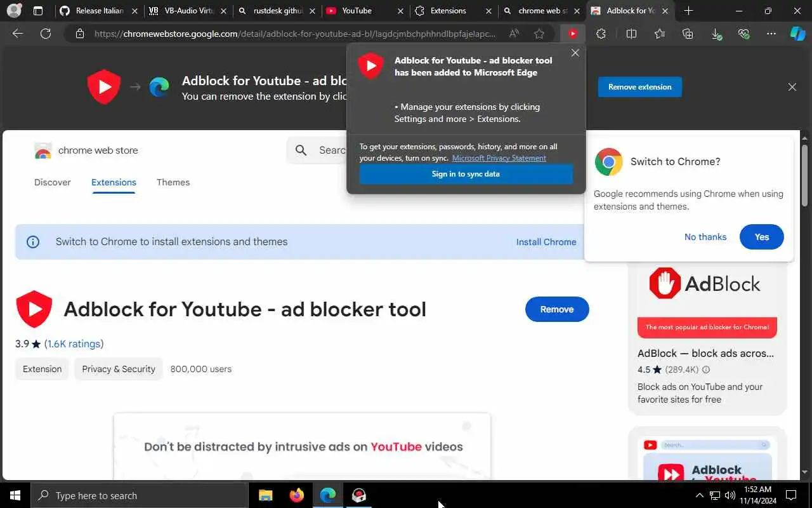Switch to the Extensions browser tab

click(453, 11)
